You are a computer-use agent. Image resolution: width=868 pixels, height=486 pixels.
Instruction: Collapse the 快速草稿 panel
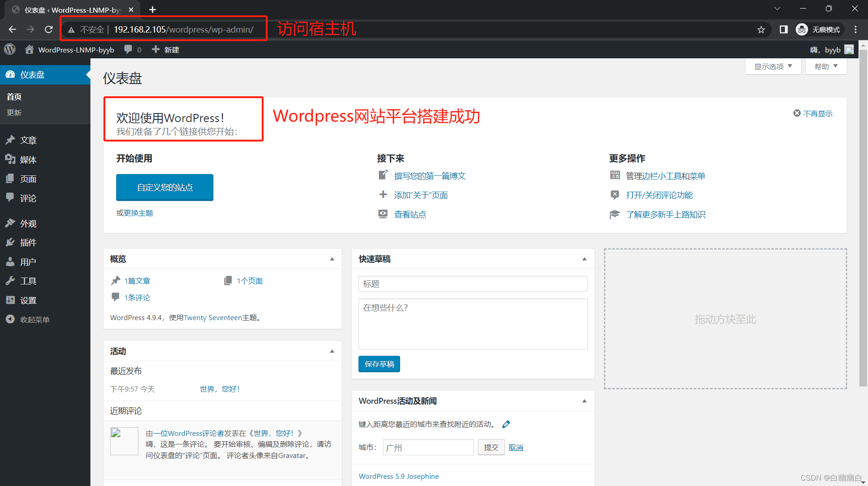click(x=585, y=259)
